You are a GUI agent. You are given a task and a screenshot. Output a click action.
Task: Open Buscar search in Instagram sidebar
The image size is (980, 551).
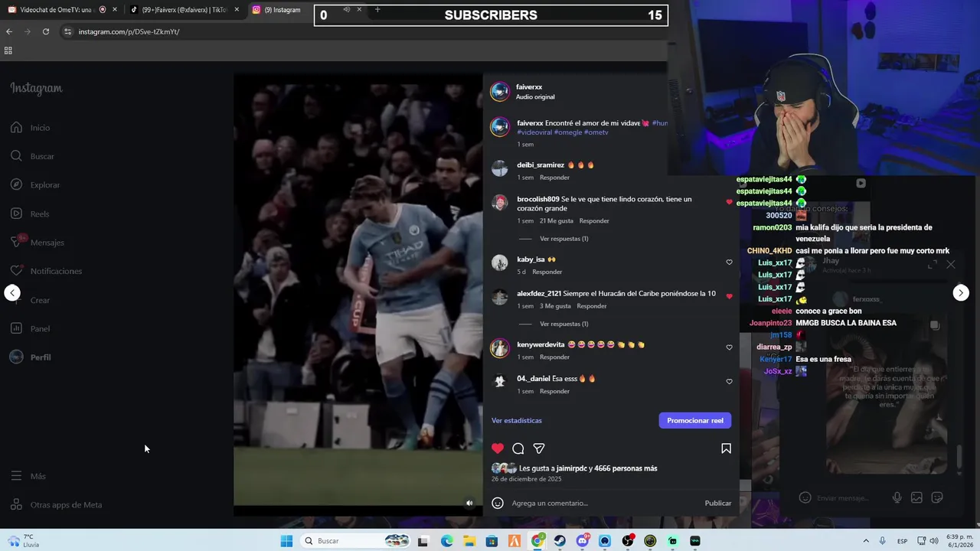[32, 156]
